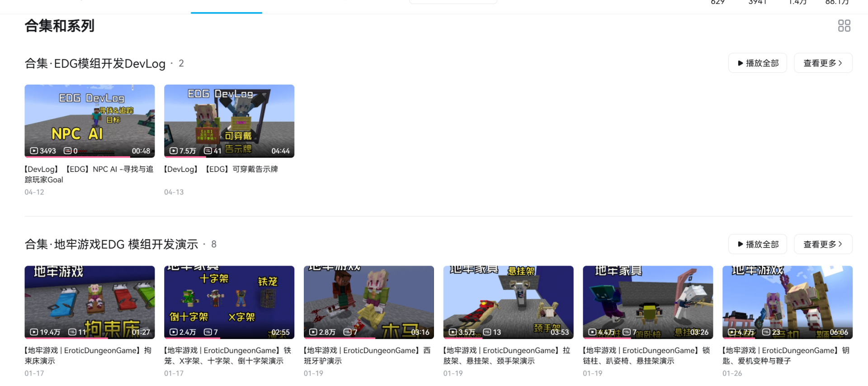Click play count 7.5万 on 可穿戴告示牌 video
Image resolution: width=868 pixels, height=386 pixels.
pyautogui.click(x=183, y=151)
